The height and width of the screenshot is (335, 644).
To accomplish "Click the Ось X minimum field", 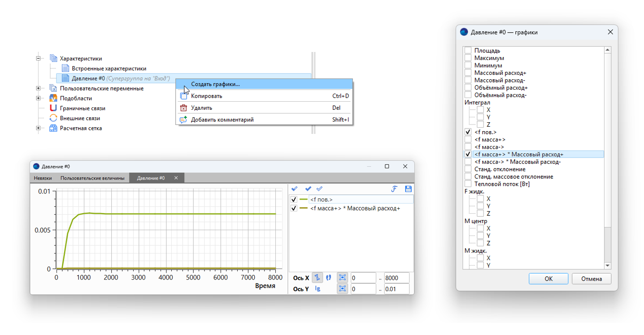I will [363, 278].
